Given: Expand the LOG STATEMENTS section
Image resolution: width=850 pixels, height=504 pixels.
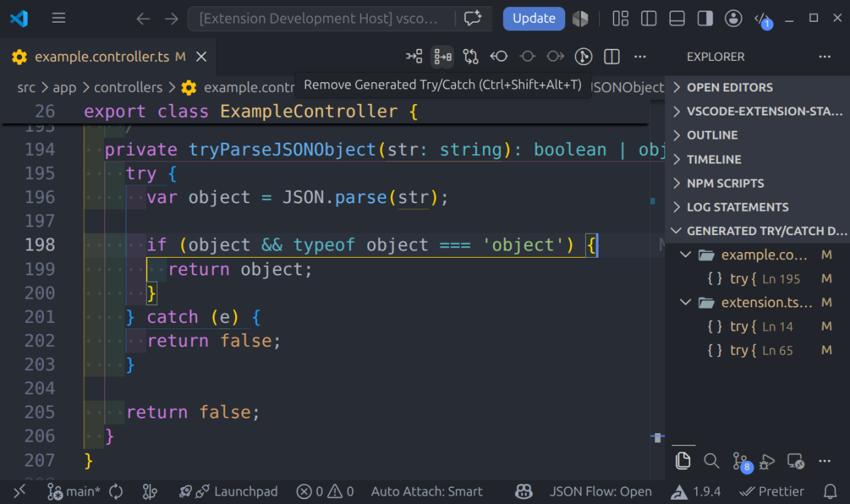Looking at the screenshot, I should pyautogui.click(x=757, y=207).
